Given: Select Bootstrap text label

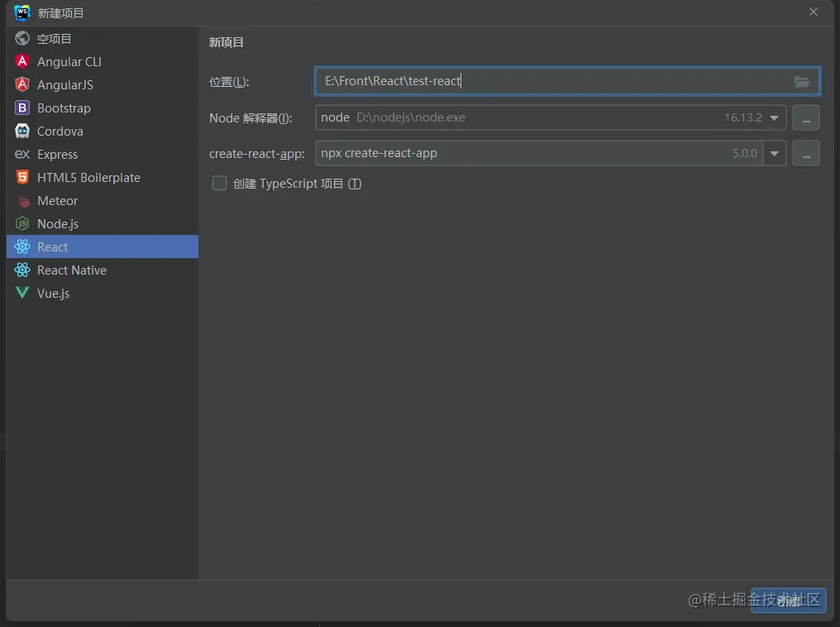Looking at the screenshot, I should tap(64, 108).
